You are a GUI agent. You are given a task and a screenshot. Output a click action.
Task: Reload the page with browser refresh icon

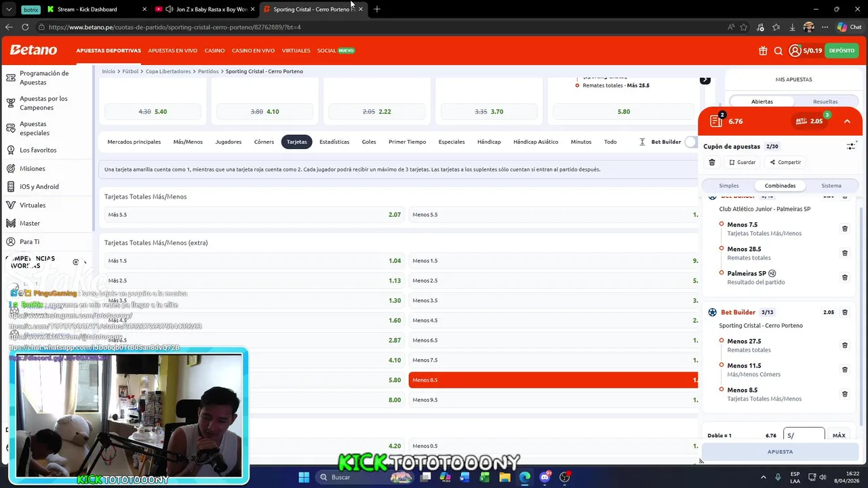coord(25,27)
